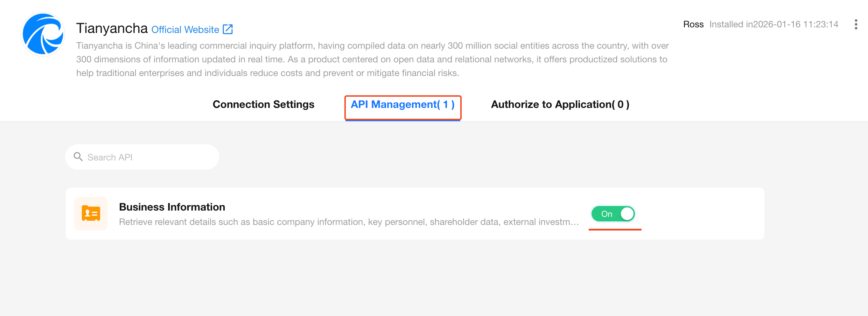This screenshot has width=868, height=316.
Task: Open the external link icon beside Official Website
Action: tap(228, 29)
